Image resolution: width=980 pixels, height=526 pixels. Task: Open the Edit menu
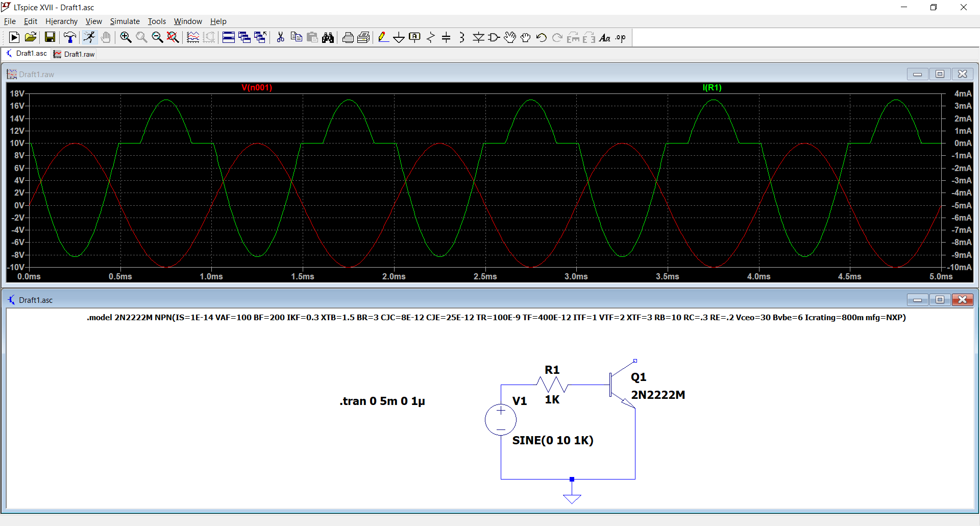(x=31, y=21)
